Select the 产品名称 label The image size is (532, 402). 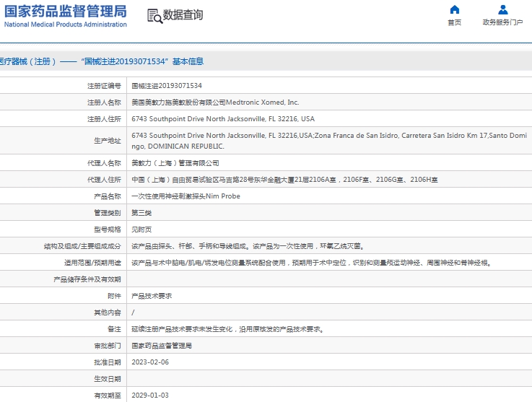[x=108, y=196]
